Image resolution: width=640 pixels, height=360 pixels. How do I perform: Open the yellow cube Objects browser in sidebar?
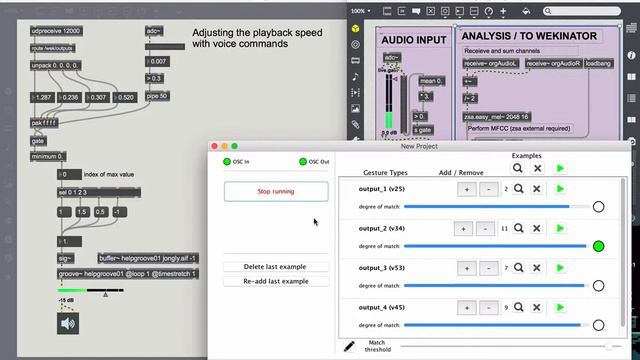coord(356,29)
